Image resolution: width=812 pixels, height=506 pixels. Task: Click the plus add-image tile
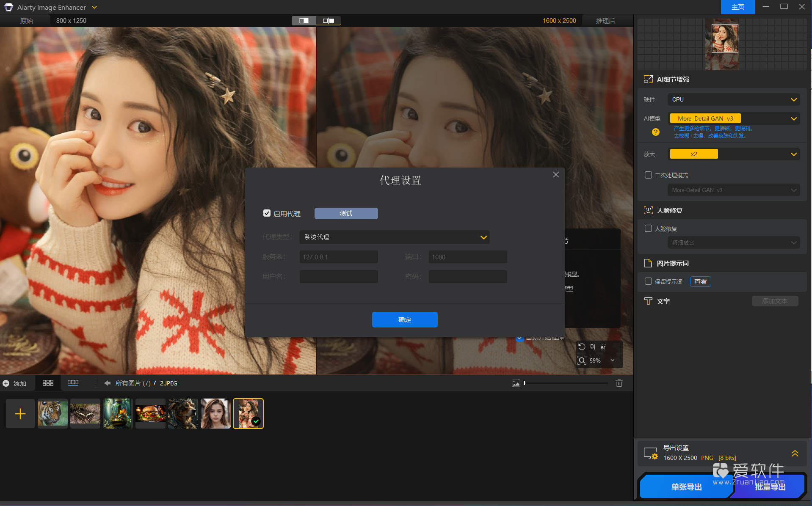pos(20,414)
